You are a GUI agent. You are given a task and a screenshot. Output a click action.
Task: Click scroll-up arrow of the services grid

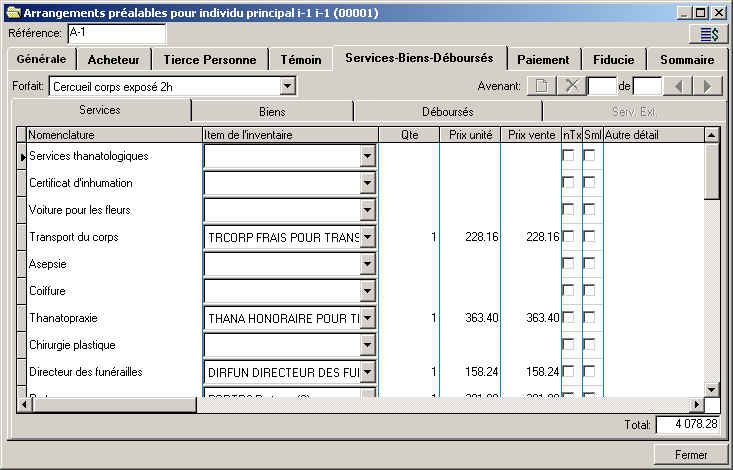(x=711, y=134)
